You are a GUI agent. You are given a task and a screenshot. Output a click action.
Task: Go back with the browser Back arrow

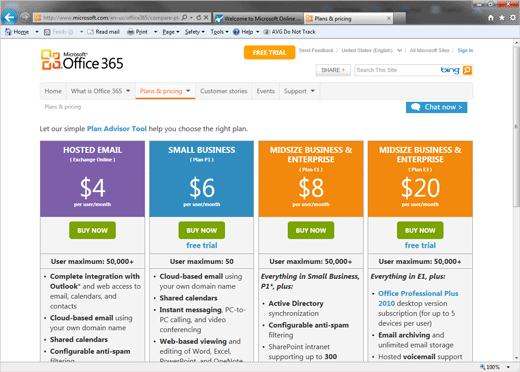[9, 17]
